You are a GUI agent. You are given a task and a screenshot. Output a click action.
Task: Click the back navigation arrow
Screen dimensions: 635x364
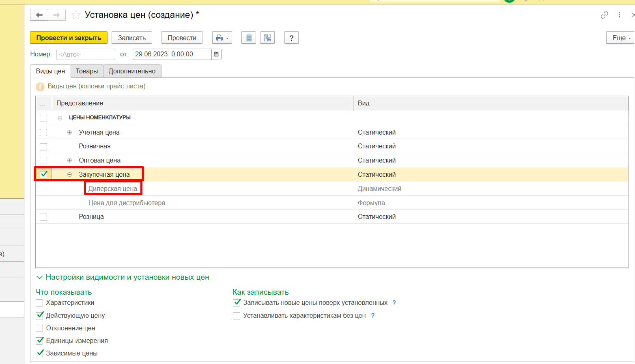[x=39, y=15]
